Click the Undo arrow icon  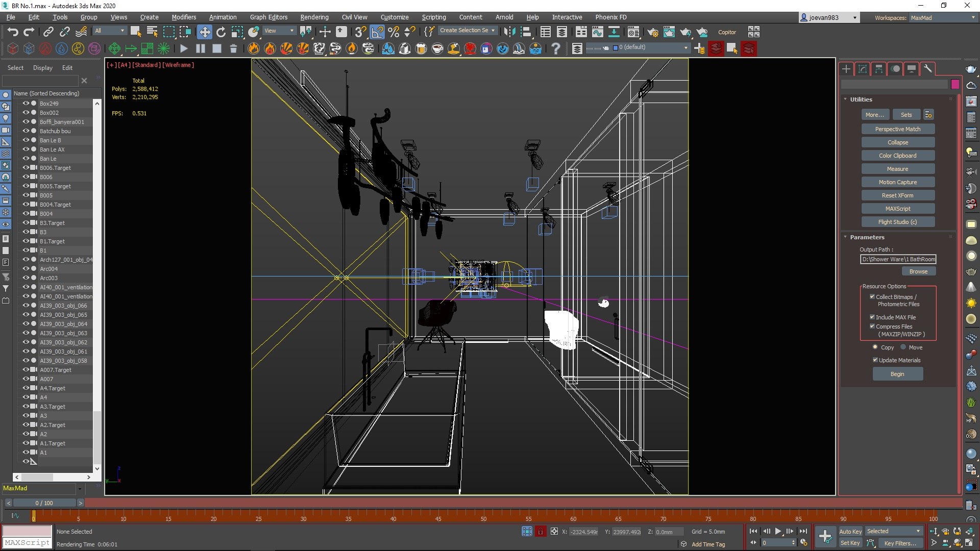(x=13, y=32)
